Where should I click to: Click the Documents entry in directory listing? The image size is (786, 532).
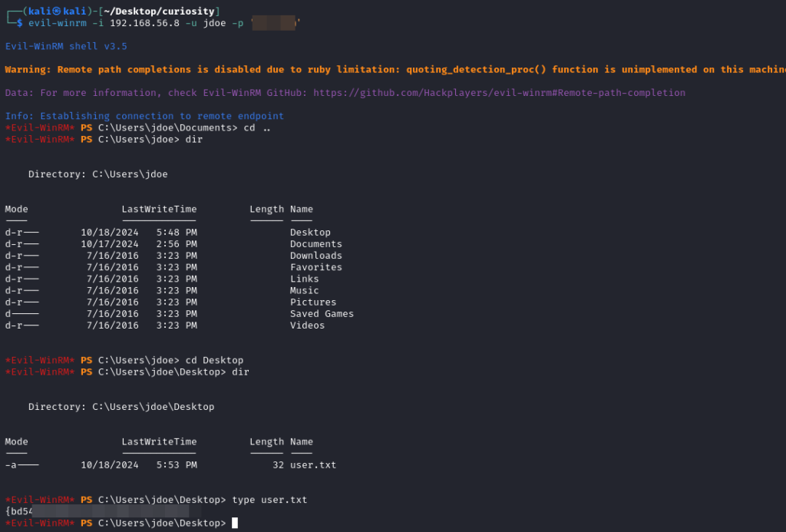click(x=315, y=244)
